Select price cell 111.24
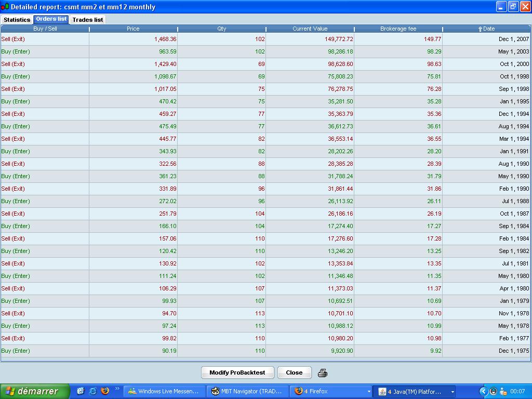The height and width of the screenshot is (399, 532). point(133,276)
